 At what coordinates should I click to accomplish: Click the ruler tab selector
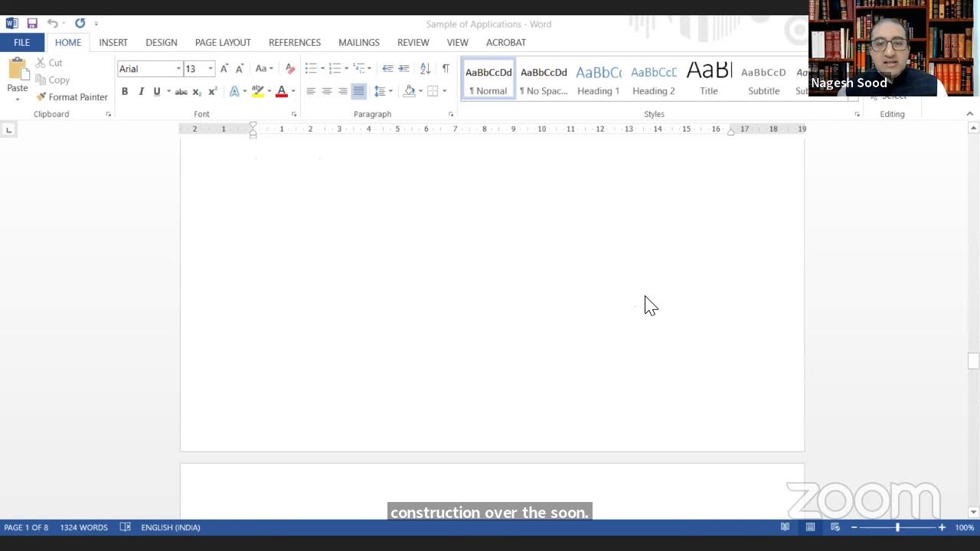point(8,129)
